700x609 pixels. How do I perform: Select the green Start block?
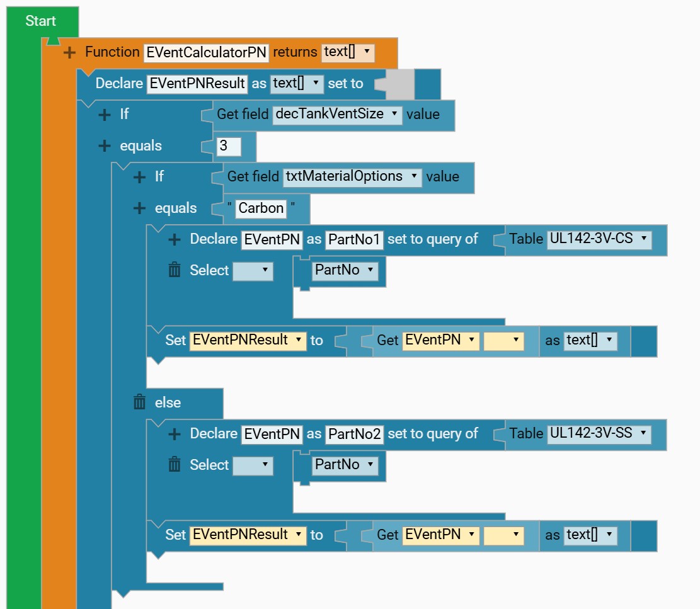pyautogui.click(x=40, y=21)
